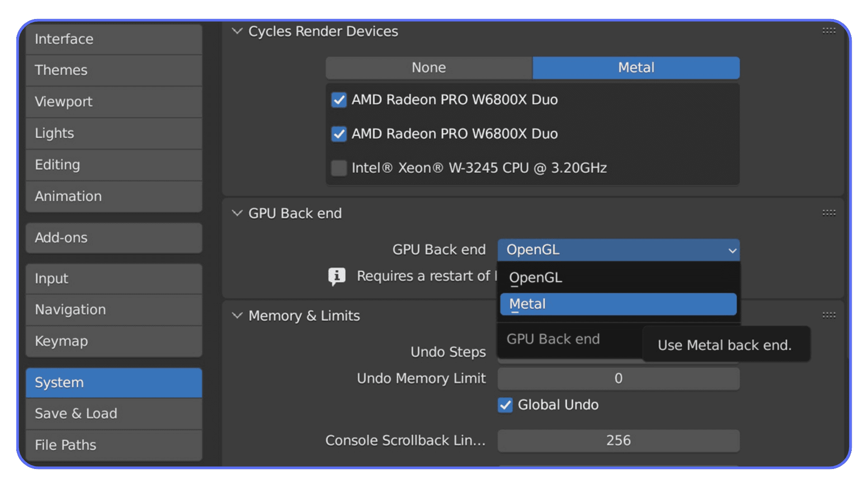868x488 pixels.
Task: Open the Themes preferences section
Action: pyautogui.click(x=113, y=70)
